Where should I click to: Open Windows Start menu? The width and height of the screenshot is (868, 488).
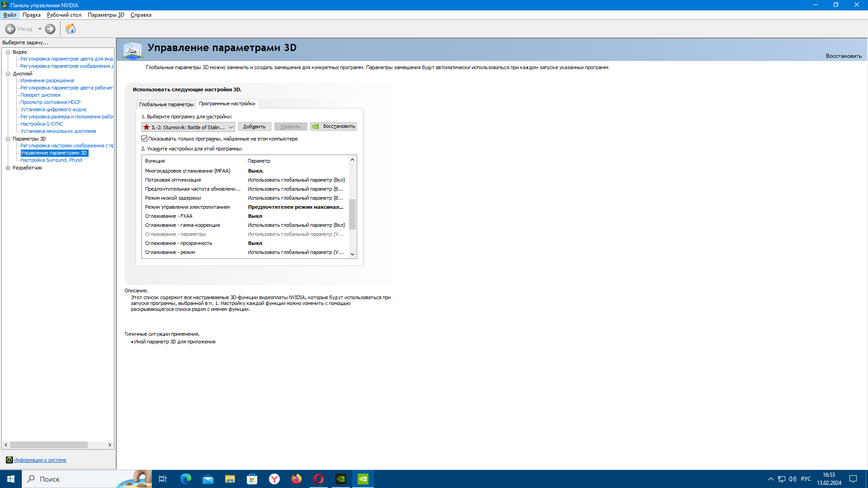(x=11, y=479)
